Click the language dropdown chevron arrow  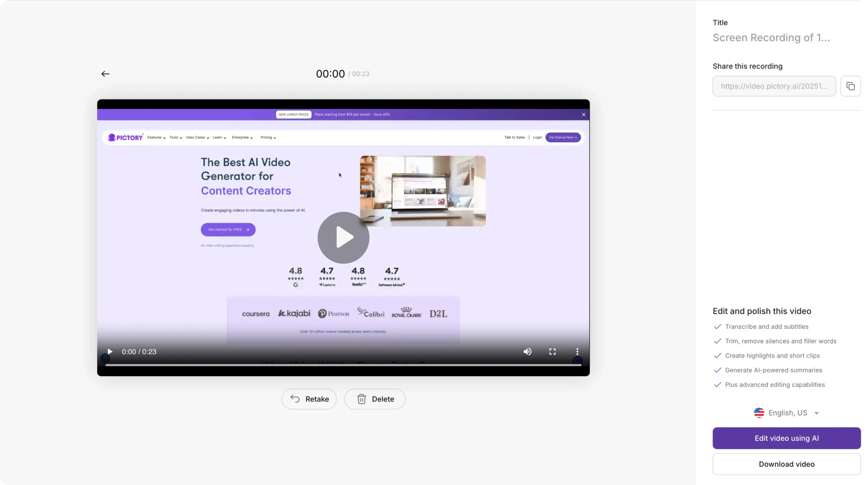pyautogui.click(x=817, y=413)
